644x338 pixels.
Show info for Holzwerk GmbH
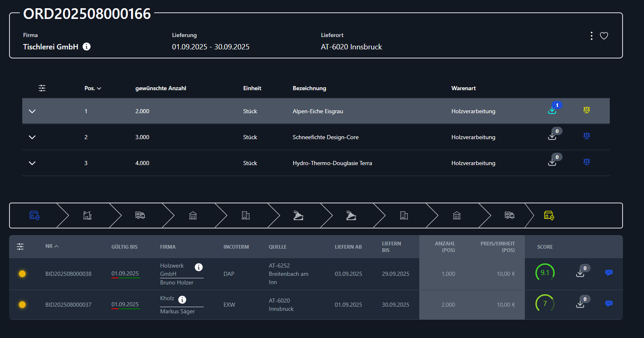(199, 267)
